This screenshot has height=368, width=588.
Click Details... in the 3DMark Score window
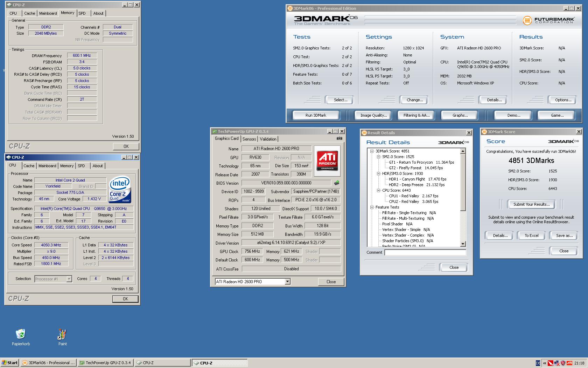coord(500,236)
